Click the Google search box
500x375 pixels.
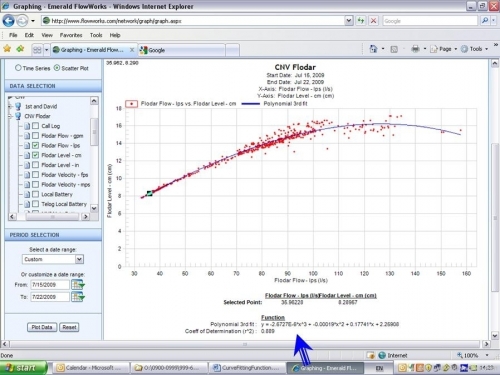tap(430, 21)
